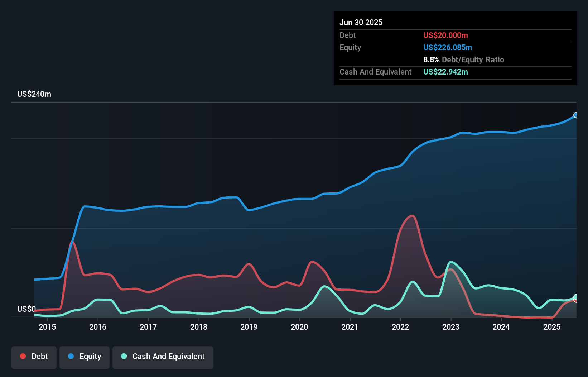Toggle the Debt series visibility
Viewport: 588px width, 377px height.
tap(34, 357)
